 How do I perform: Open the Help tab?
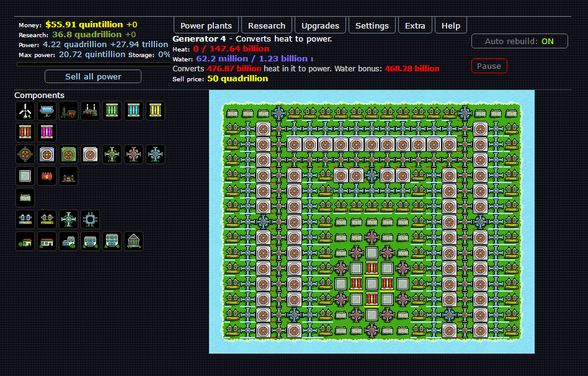451,25
